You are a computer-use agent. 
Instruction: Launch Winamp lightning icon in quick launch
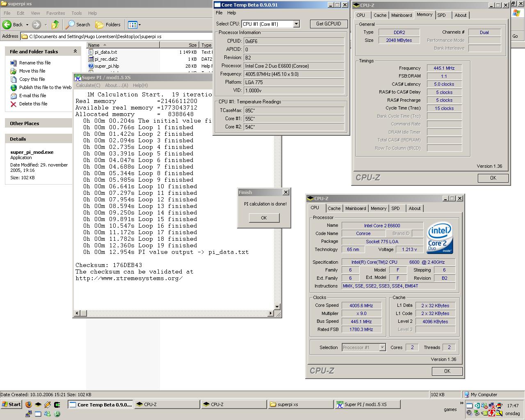point(48,404)
